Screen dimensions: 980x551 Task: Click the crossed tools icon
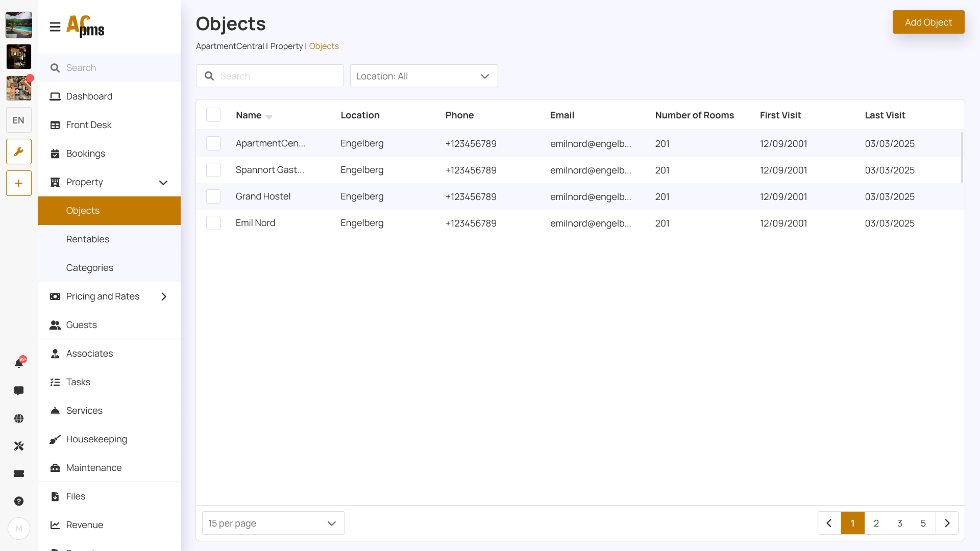point(19,446)
